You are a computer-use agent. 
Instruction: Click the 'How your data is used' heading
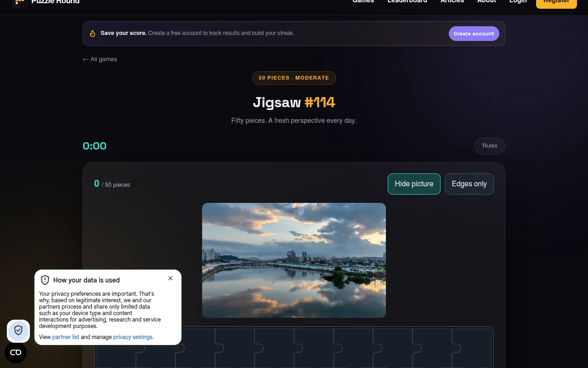click(86, 280)
